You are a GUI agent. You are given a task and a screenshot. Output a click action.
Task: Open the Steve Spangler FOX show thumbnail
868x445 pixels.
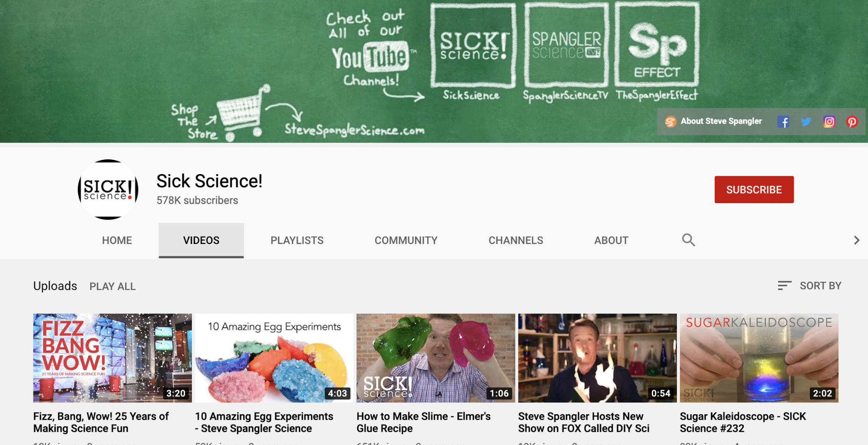tap(597, 358)
